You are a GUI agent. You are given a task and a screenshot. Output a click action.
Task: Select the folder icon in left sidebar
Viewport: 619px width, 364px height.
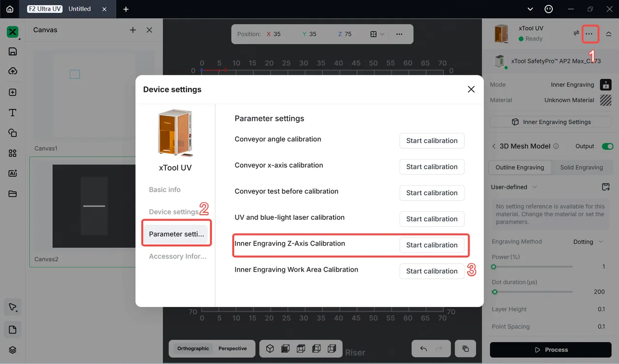click(13, 194)
